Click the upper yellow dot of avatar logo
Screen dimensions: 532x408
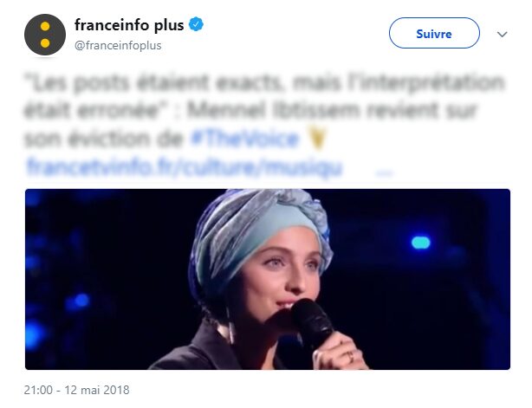point(45,26)
